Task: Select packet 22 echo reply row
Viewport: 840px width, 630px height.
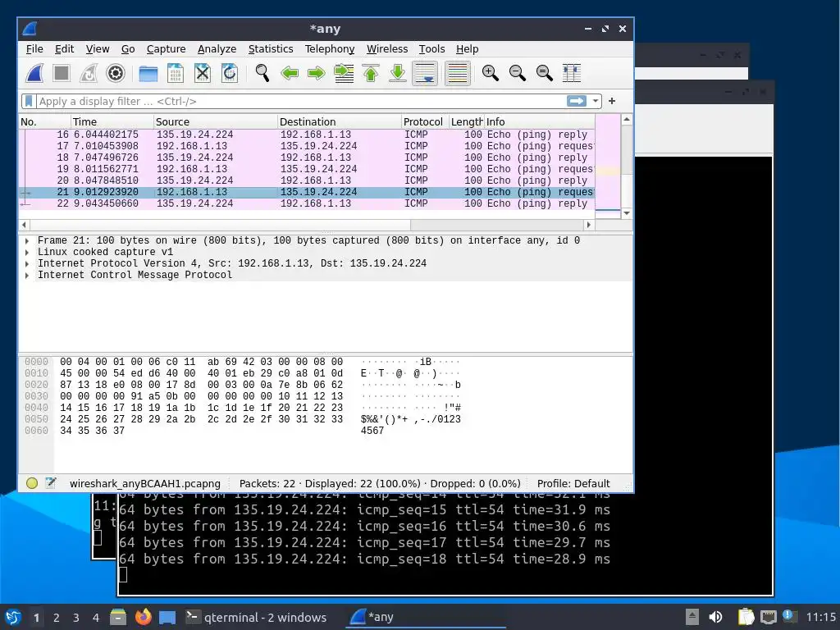Action: tap(307, 203)
